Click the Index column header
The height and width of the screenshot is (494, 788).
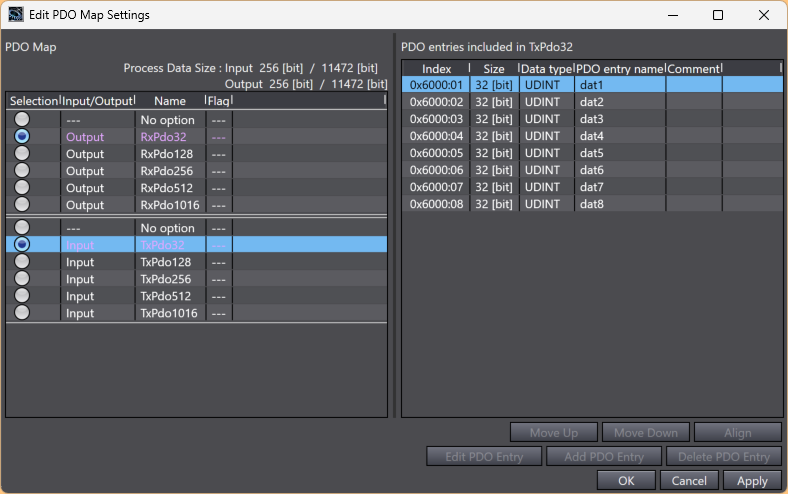click(436, 68)
